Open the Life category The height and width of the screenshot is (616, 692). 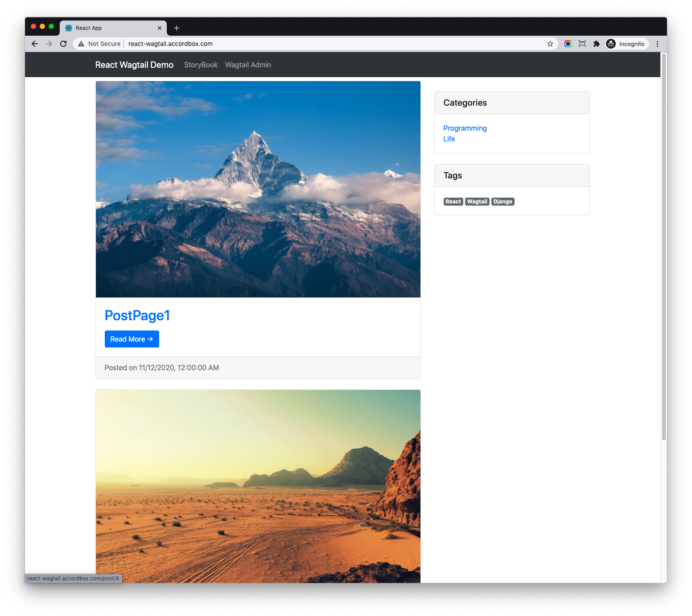(x=449, y=139)
